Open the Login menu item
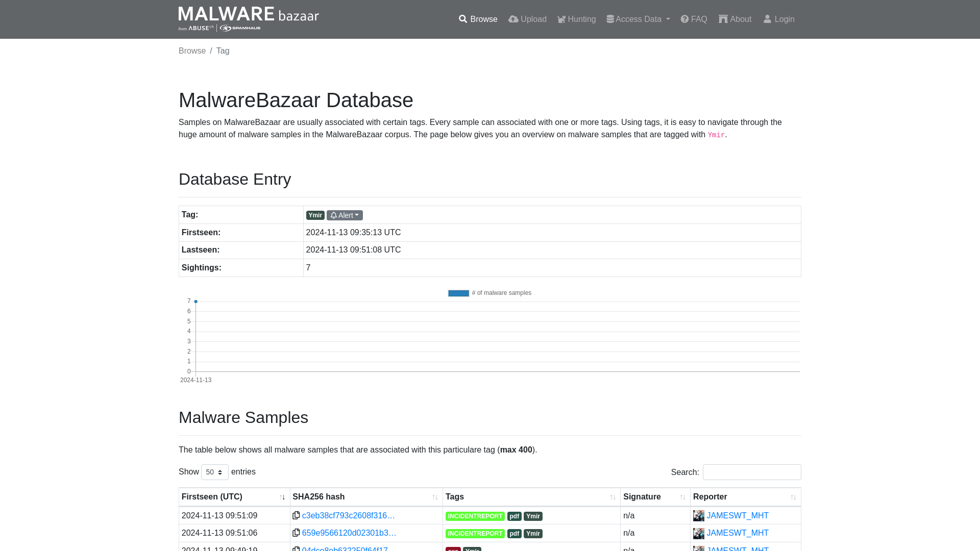 (779, 19)
